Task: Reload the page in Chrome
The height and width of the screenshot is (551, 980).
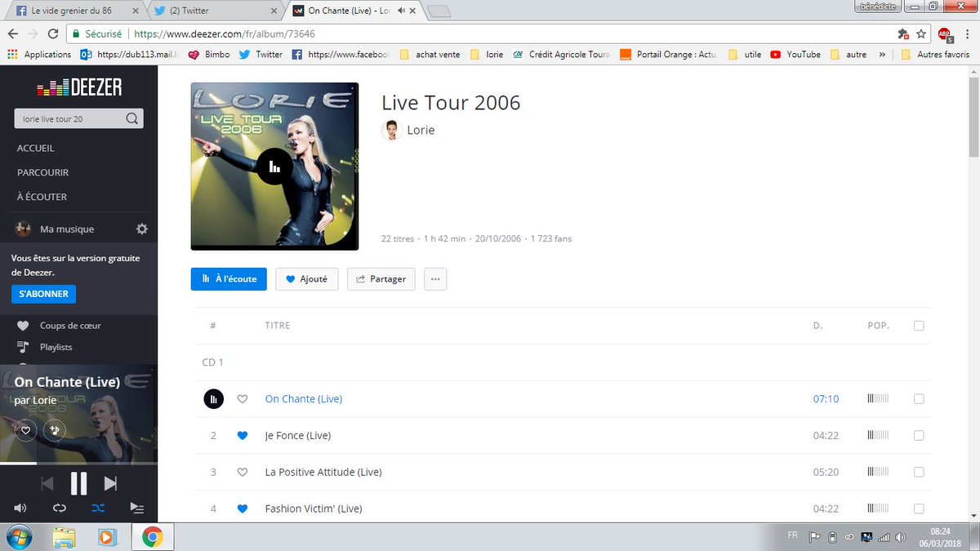Action: point(53,33)
